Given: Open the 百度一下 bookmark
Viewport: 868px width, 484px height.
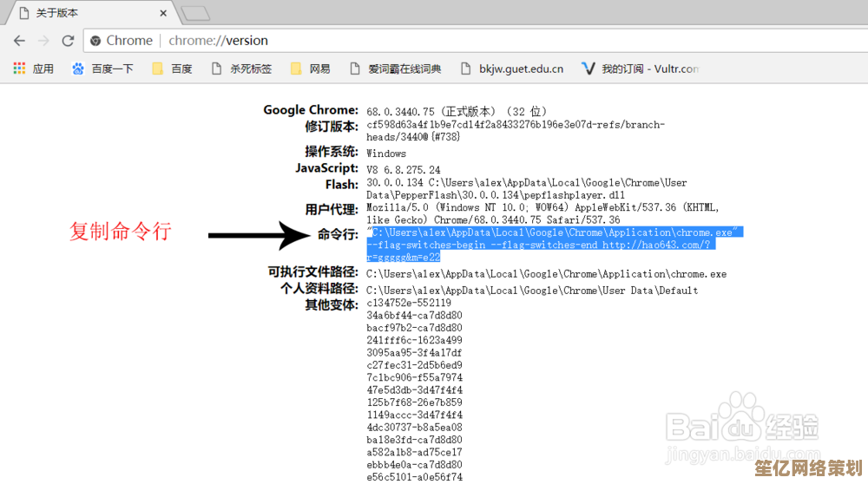Looking at the screenshot, I should pos(102,69).
